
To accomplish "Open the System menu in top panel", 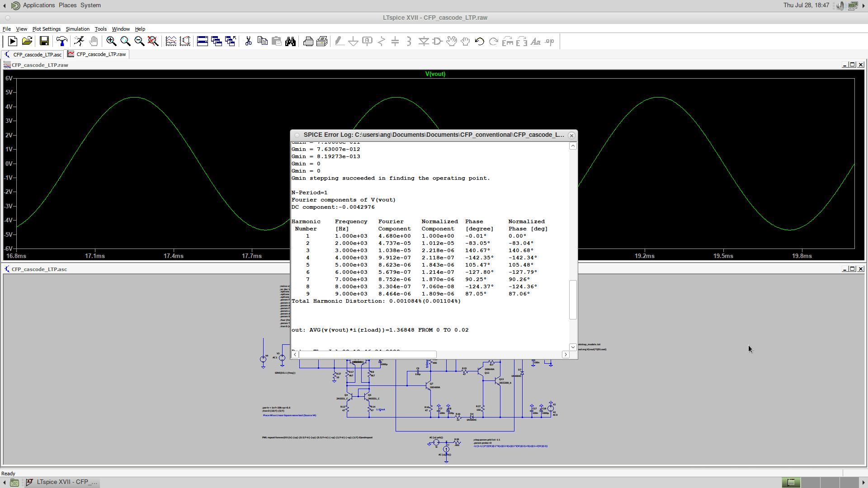I will click(90, 5).
